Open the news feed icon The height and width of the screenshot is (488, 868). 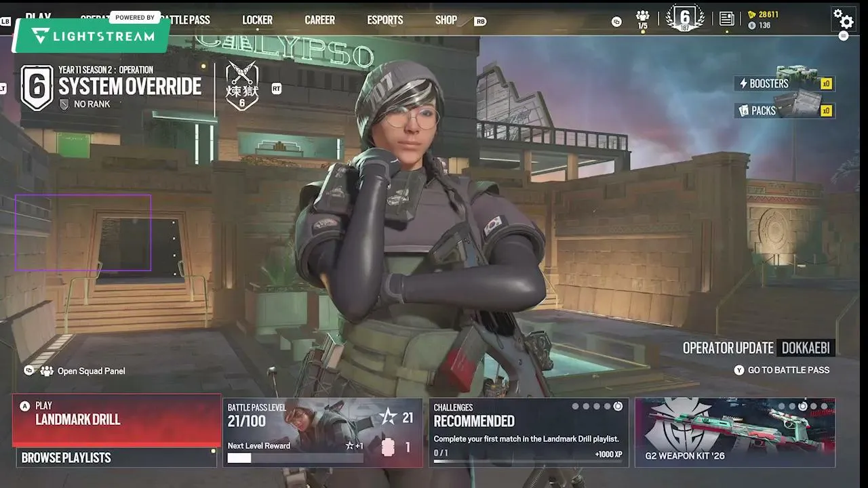pyautogui.click(x=726, y=18)
